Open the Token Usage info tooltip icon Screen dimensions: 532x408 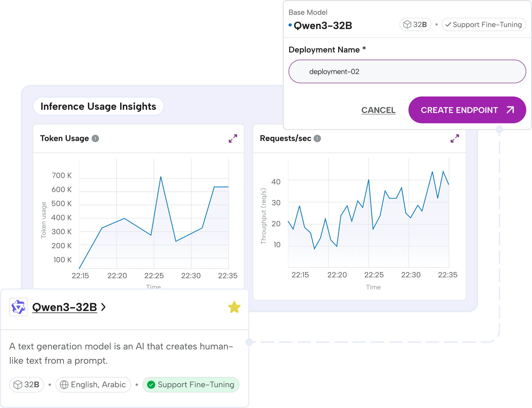pos(95,138)
